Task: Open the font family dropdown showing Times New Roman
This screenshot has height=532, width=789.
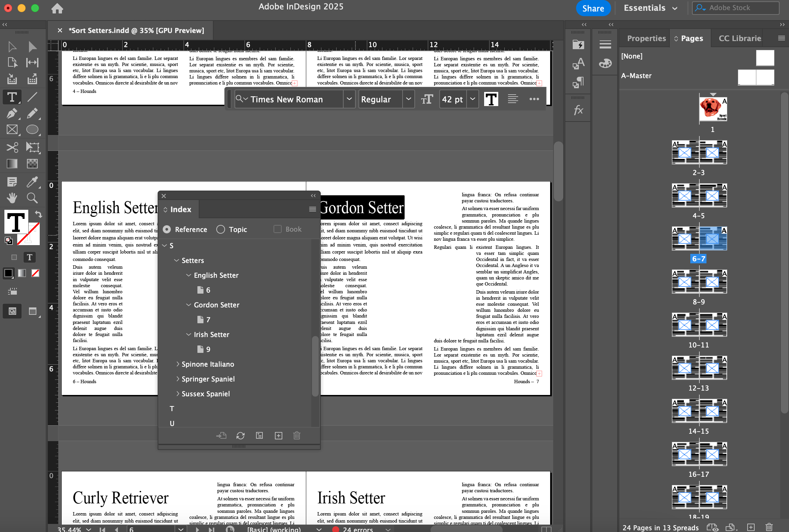Action: point(349,99)
